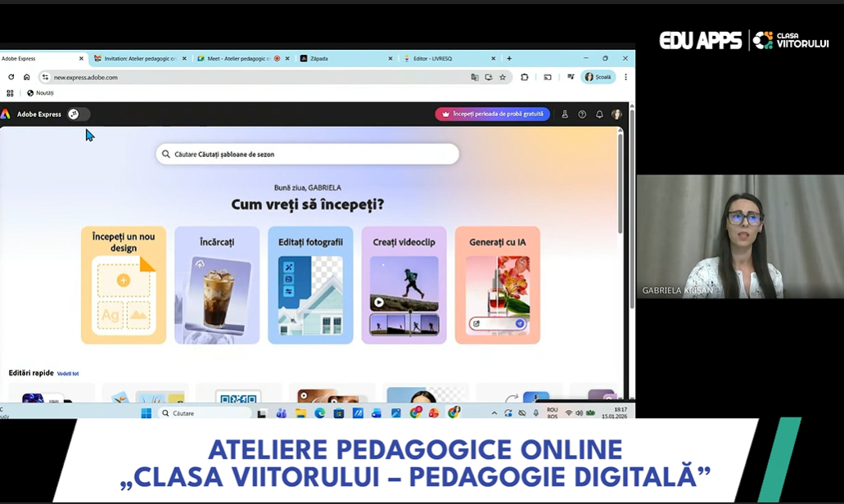The width and height of the screenshot is (844, 504).
Task: Open a new browser tab
Action: (x=509, y=59)
